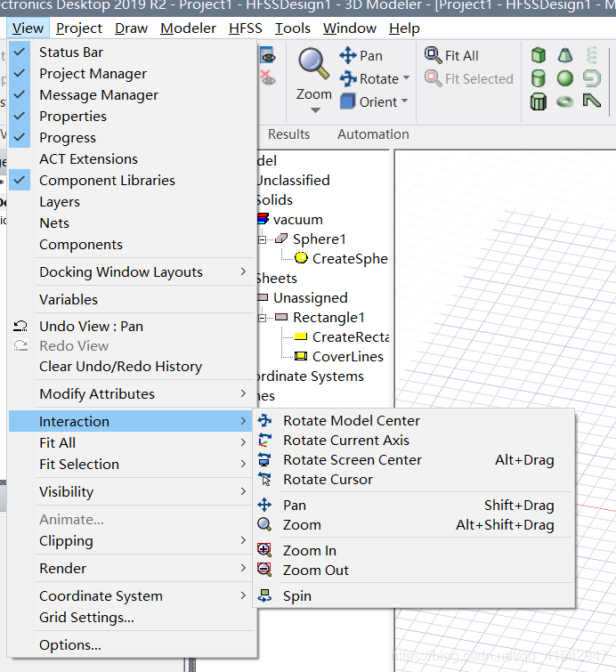Toggle Progress window visibility
616x672 pixels.
point(133,138)
